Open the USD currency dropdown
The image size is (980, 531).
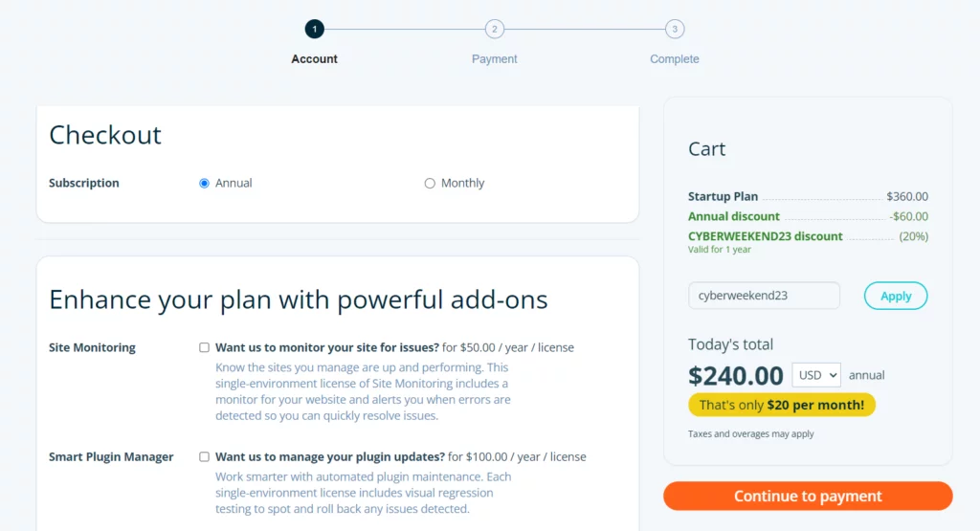tap(816, 375)
